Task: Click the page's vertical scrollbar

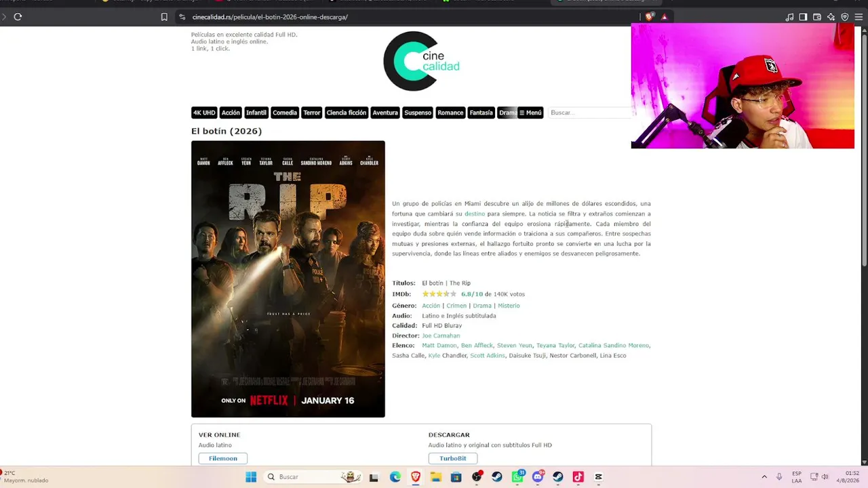Action: [864, 149]
